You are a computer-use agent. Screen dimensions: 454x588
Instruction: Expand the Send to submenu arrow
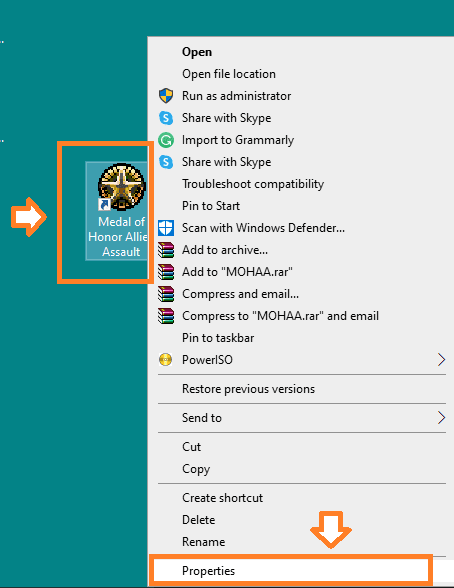click(x=441, y=418)
